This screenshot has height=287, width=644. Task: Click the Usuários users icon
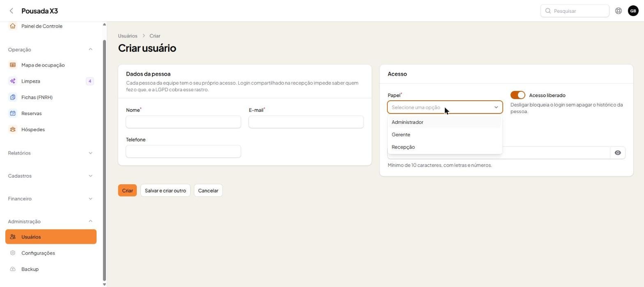point(13,237)
